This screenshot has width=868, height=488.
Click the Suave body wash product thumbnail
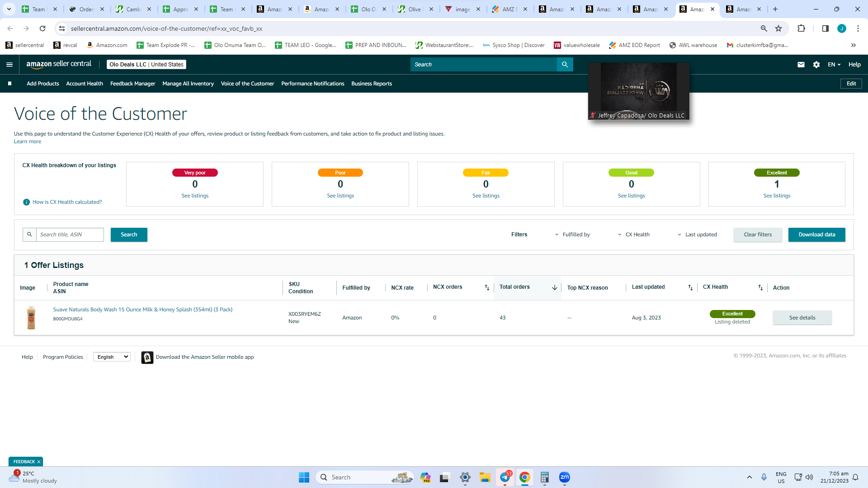click(x=31, y=318)
